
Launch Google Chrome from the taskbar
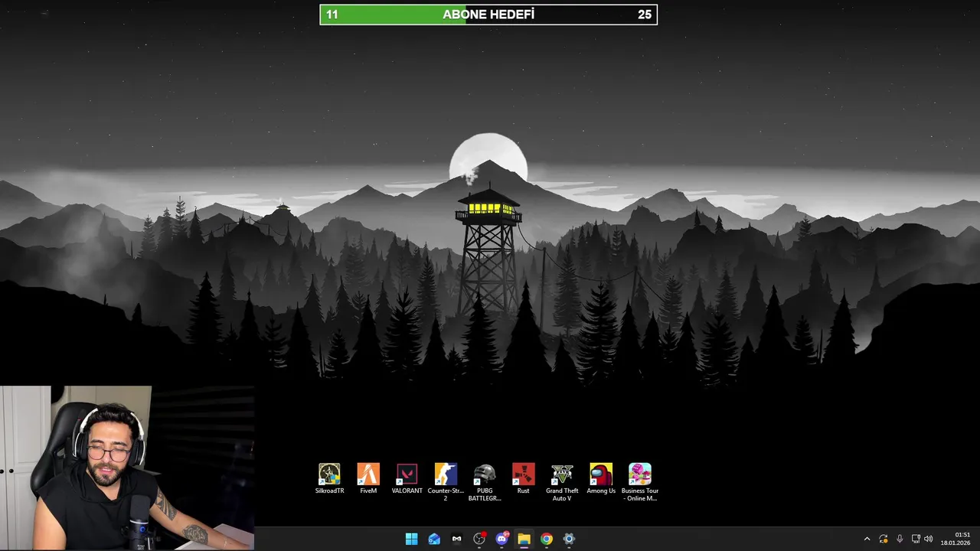(x=546, y=539)
